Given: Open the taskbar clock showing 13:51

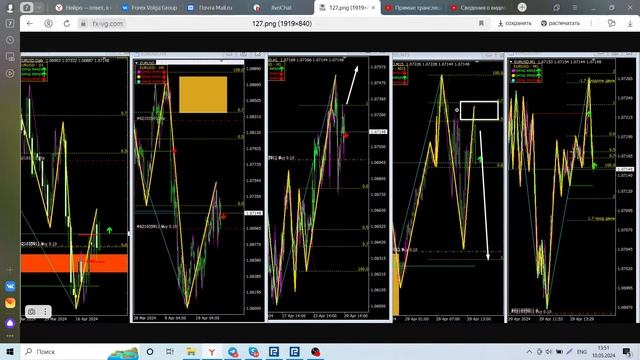Looking at the screenshot, I should point(604,352).
